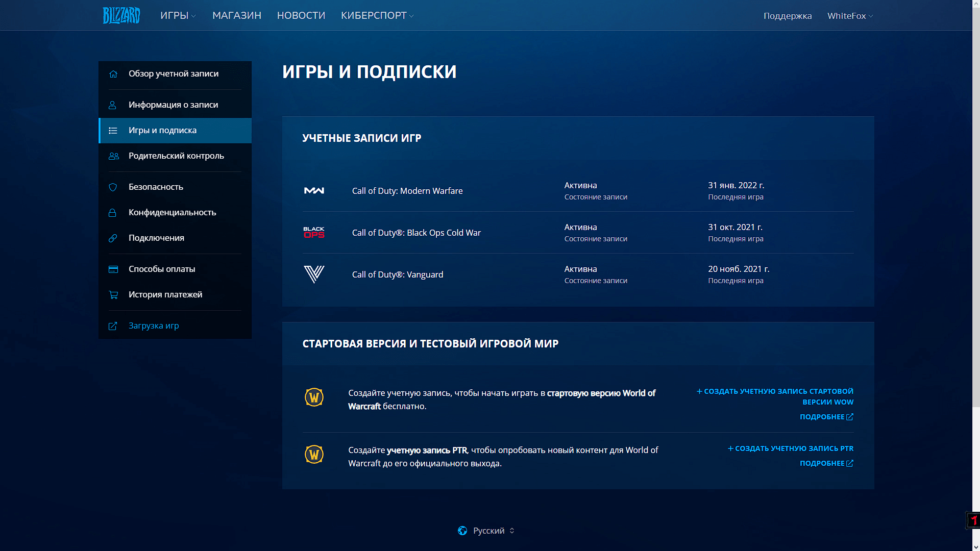Follow the Загрузка игр link
This screenshot has height=551, width=980.
click(x=175, y=326)
